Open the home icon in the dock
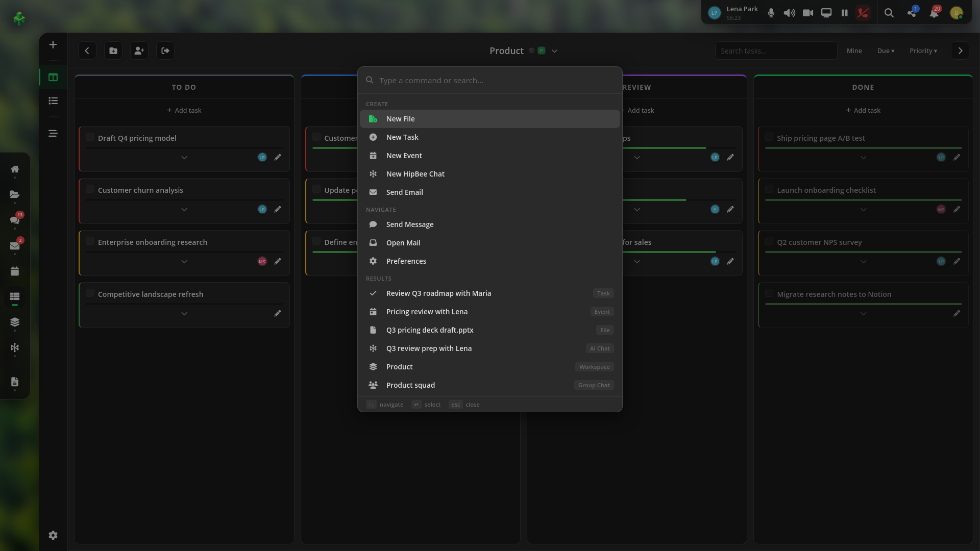 tap(15, 169)
